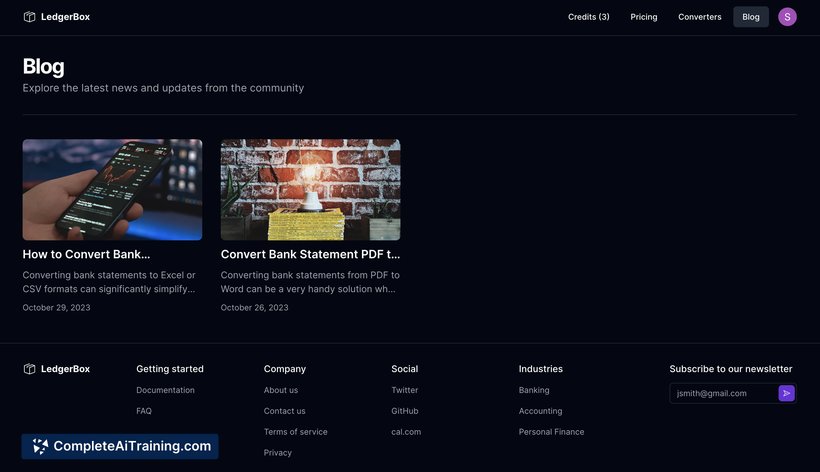Visit the FAQ footer link
Screen dimensions: 820x472
144,411
